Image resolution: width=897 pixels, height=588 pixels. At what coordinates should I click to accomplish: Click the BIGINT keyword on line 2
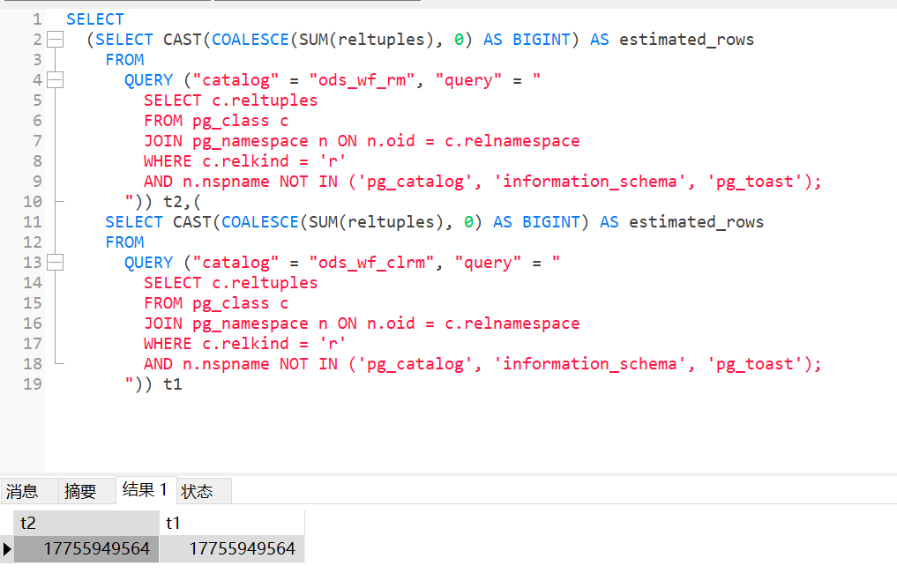542,40
